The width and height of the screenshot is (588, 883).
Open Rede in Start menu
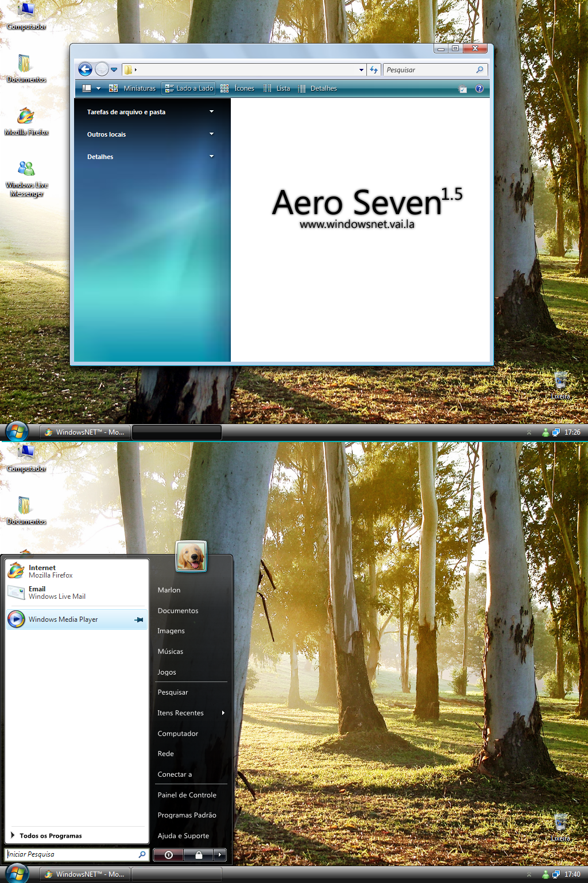click(x=166, y=754)
